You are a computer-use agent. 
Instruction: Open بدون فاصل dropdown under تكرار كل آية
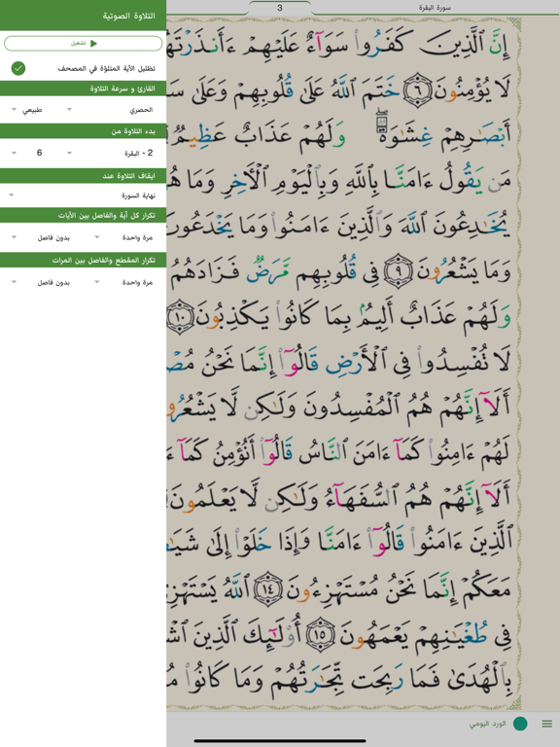[x=41, y=237]
